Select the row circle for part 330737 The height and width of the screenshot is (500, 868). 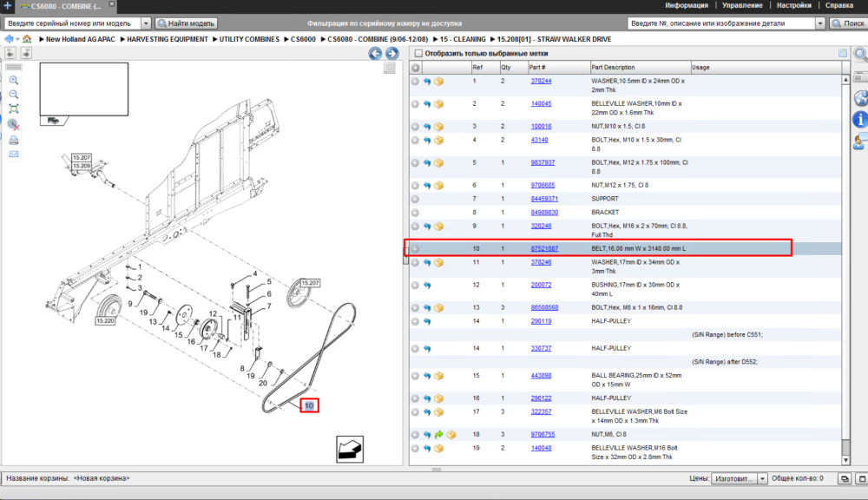point(415,349)
